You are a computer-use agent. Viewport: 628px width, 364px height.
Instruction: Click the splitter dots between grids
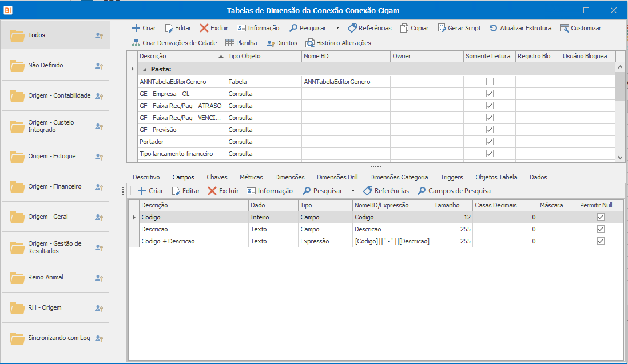click(376, 166)
